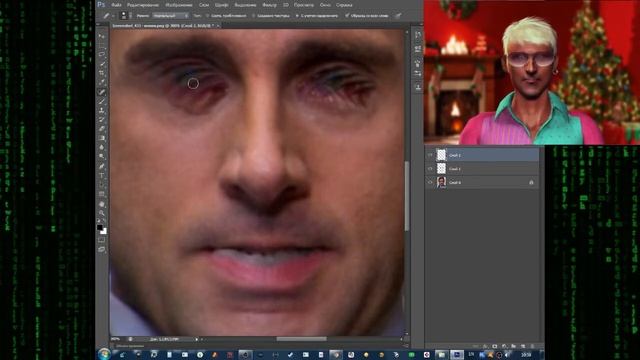Close the open document tab
640x360 pixels.
click(x=218, y=26)
